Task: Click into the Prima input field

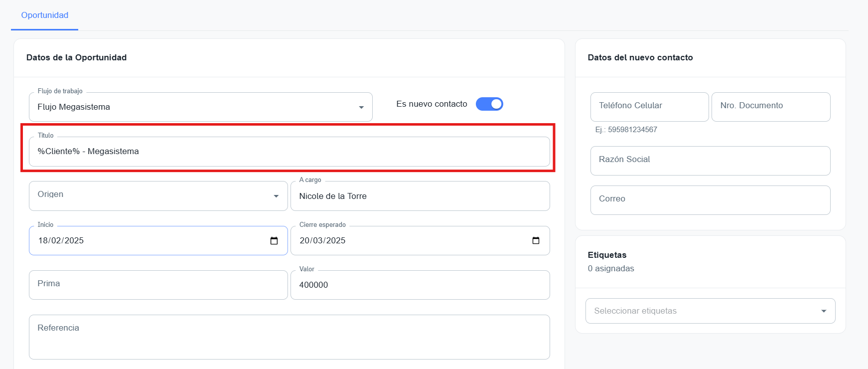Action: coord(158,285)
